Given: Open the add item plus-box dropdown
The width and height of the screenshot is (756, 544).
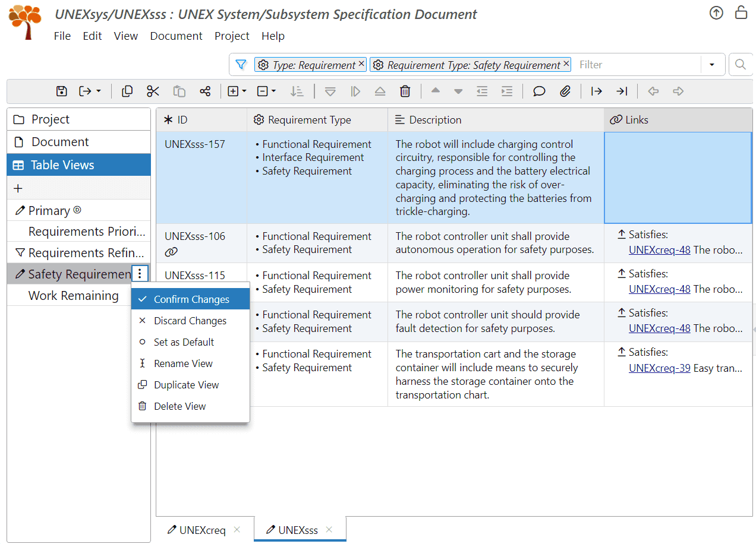Looking at the screenshot, I should [237, 91].
